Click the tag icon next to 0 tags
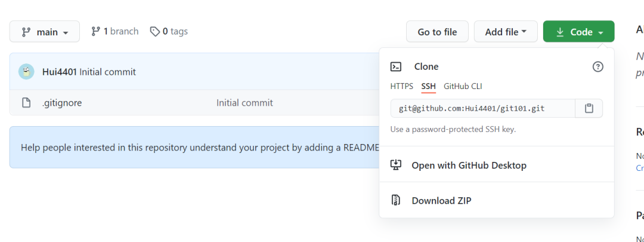 click(x=155, y=31)
